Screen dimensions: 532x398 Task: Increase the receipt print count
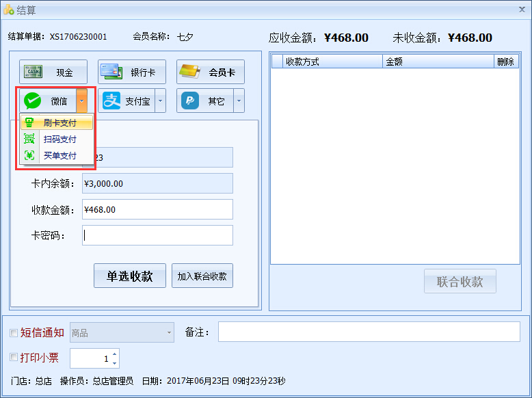pyautogui.click(x=114, y=354)
